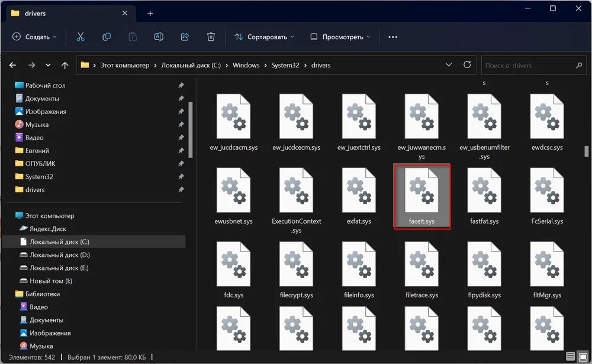The width and height of the screenshot is (592, 364).
Task: Click the Share icon in the toolbar
Action: (185, 36)
